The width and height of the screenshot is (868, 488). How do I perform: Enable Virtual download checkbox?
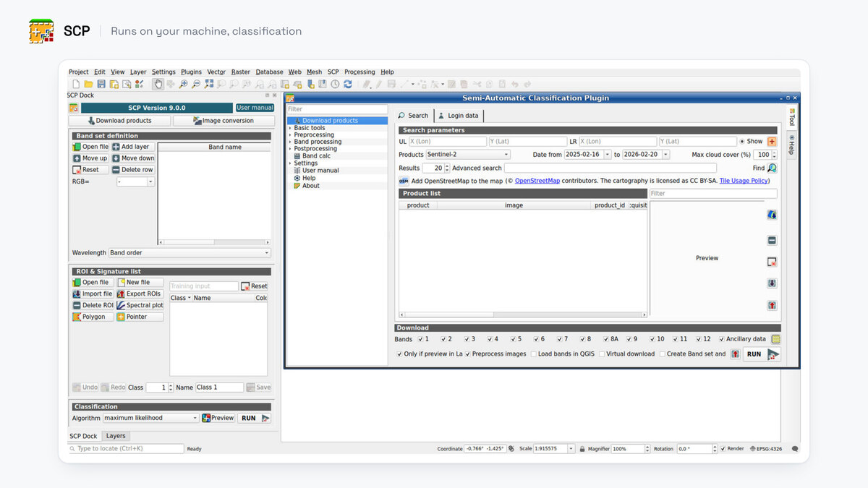(602, 354)
